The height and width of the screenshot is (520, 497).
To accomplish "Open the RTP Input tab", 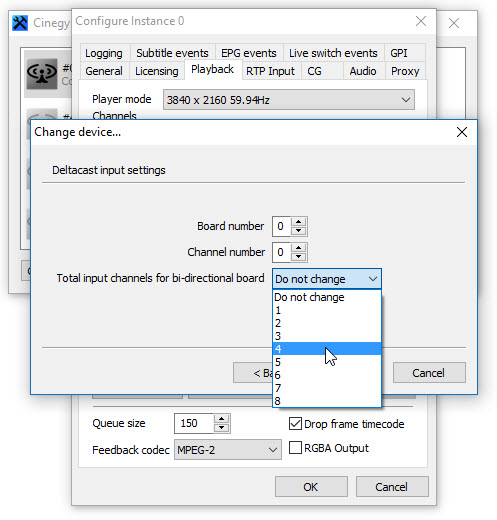I will point(270,71).
